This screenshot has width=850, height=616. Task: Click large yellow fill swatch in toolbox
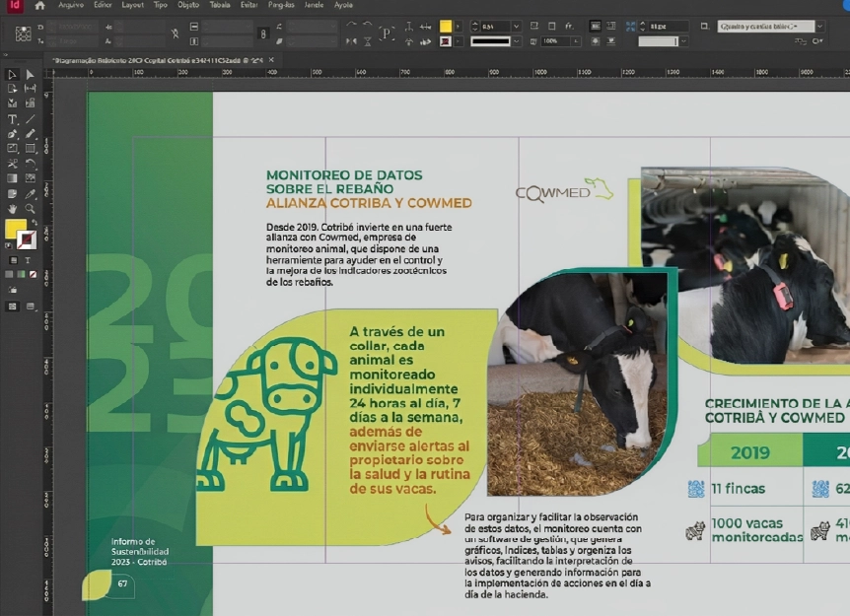15,229
